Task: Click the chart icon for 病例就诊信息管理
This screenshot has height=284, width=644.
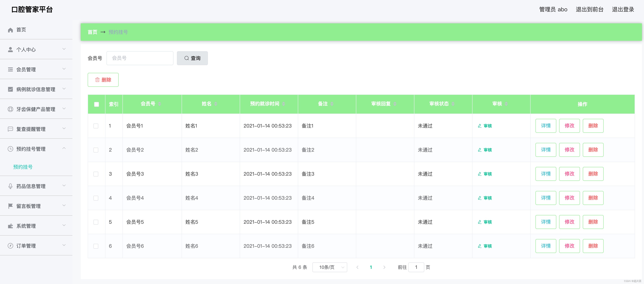Action: pyautogui.click(x=10, y=89)
